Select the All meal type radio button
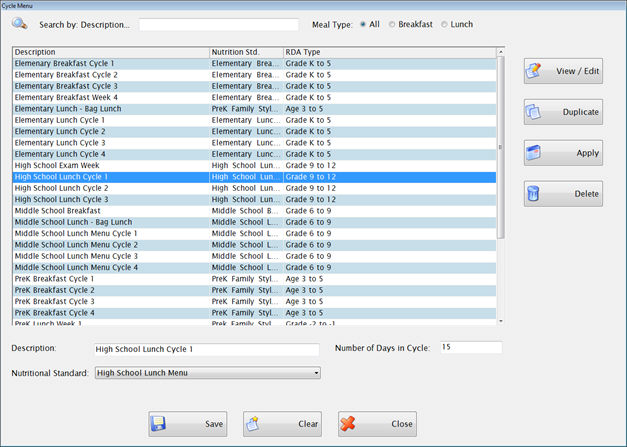 (364, 24)
